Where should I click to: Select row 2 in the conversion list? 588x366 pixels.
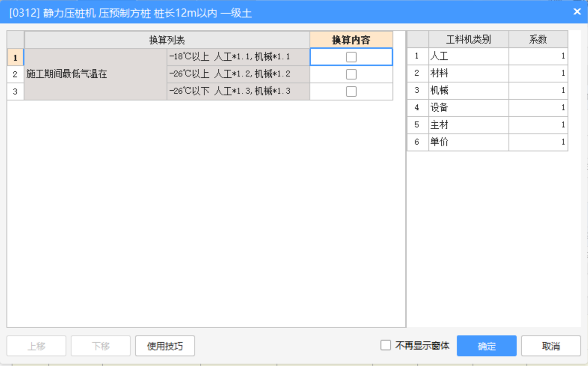pyautogui.click(x=237, y=74)
